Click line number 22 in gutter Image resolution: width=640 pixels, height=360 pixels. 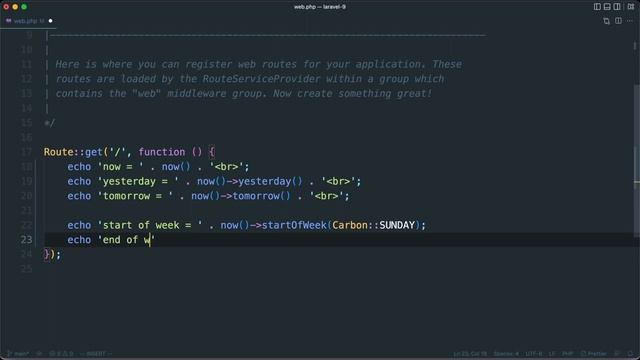point(26,225)
